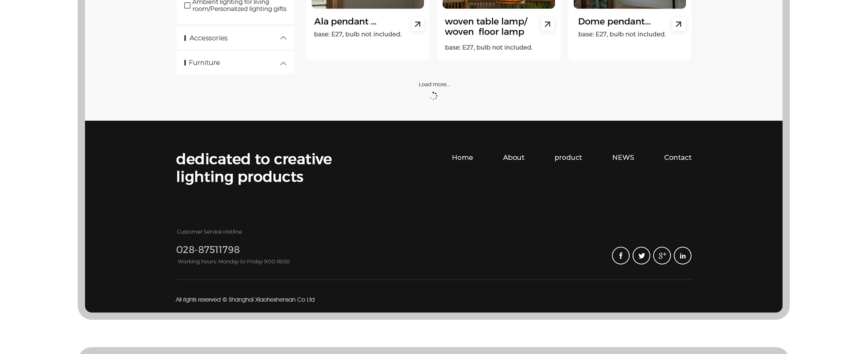Collapse the Accessories category chevron

(x=283, y=38)
